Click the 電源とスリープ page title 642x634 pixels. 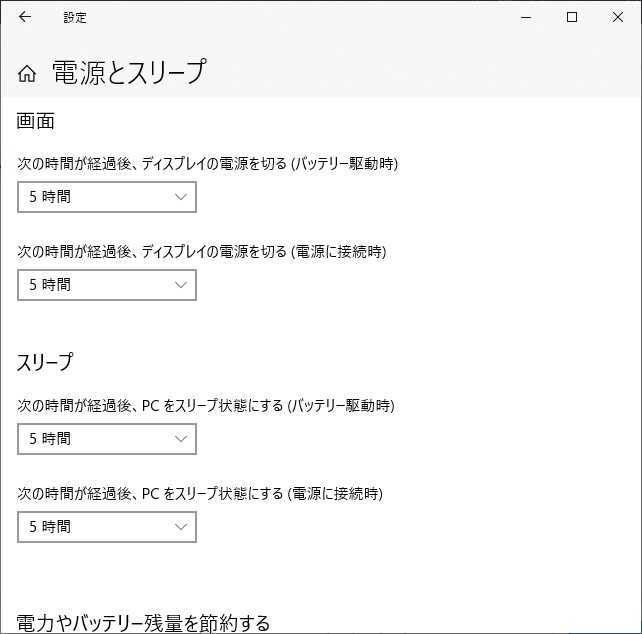click(x=128, y=72)
